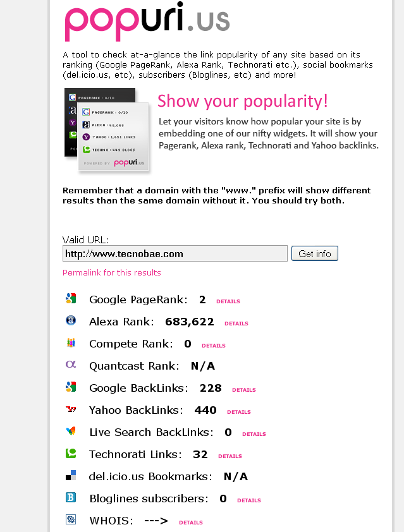
Task: Click the Google PageRank icon
Action: click(x=71, y=298)
